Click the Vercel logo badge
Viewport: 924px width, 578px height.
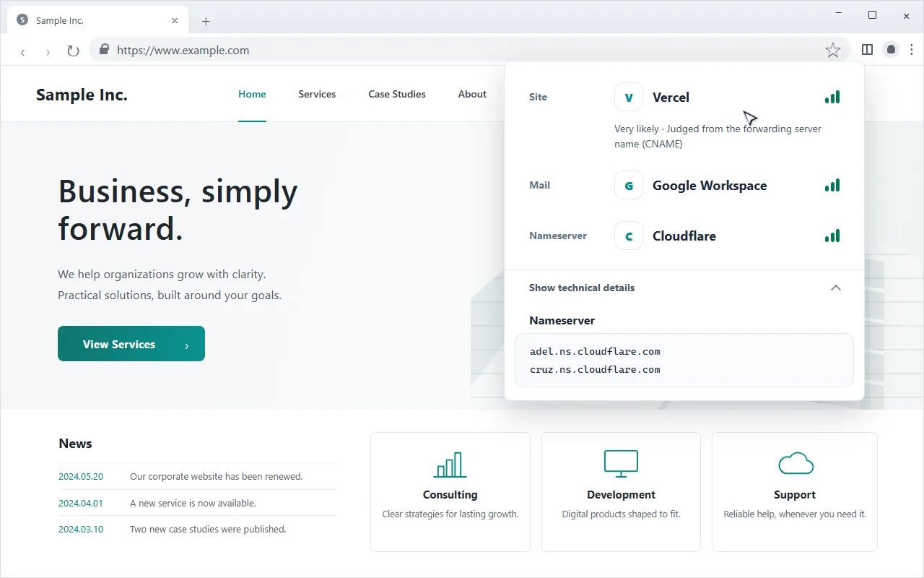tap(629, 97)
